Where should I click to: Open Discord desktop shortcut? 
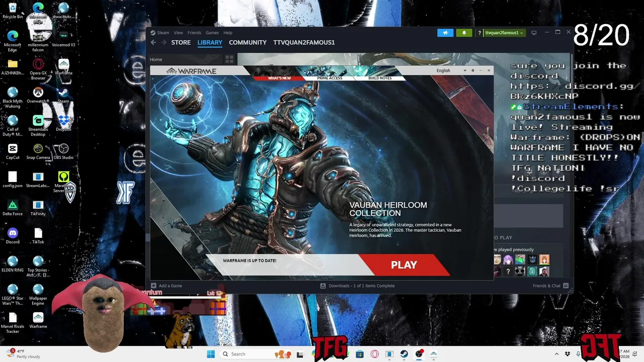[13, 236]
